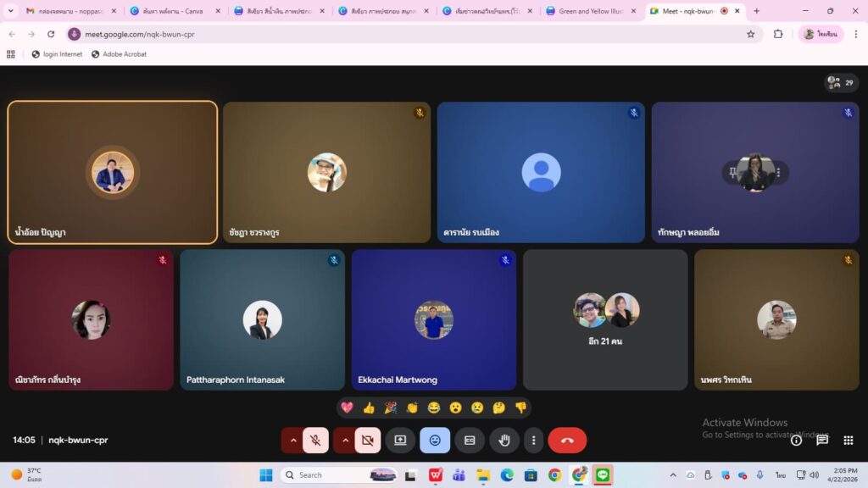This screenshot has width=868, height=488.
Task: Turn on the camera
Action: 367,441
